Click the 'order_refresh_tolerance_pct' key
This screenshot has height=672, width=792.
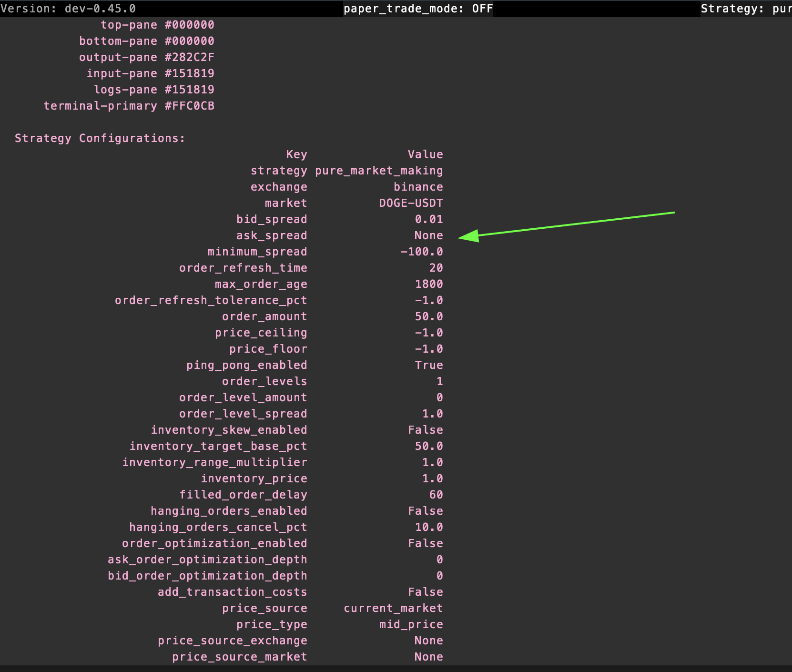(211, 300)
